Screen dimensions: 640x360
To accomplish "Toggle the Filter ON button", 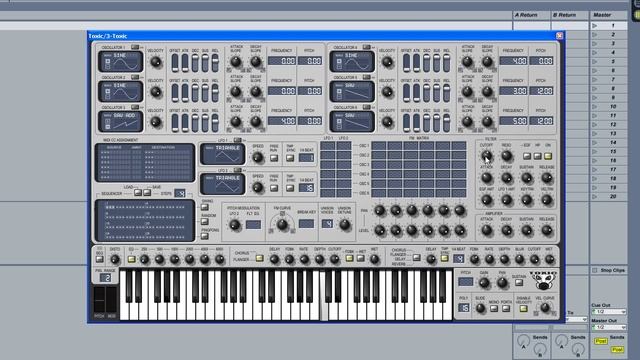I will pyautogui.click(x=548, y=156).
